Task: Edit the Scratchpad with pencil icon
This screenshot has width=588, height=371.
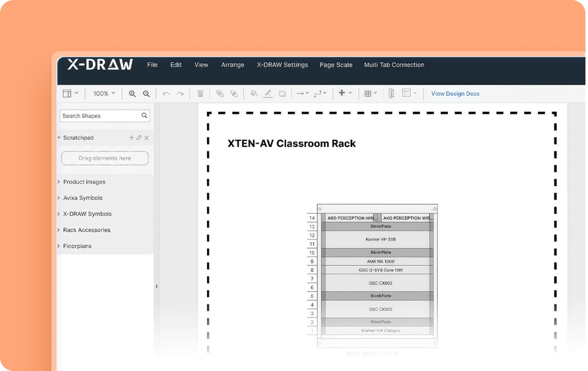Action: point(139,138)
